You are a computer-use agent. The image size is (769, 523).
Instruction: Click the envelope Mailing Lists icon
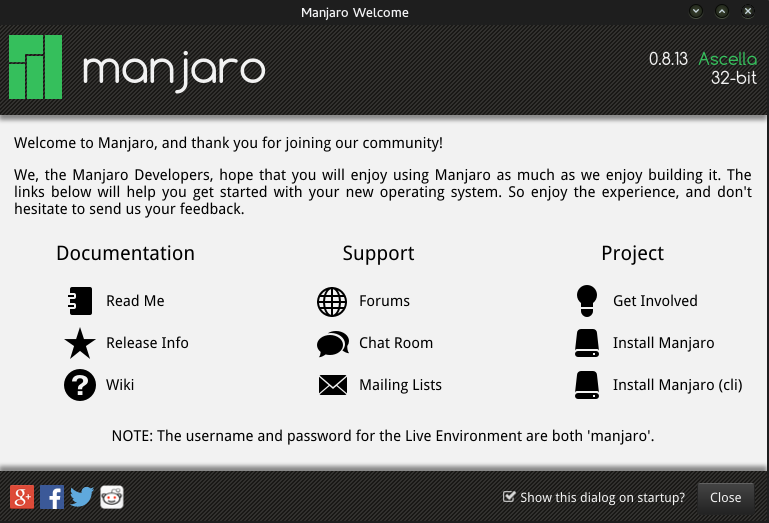333,385
